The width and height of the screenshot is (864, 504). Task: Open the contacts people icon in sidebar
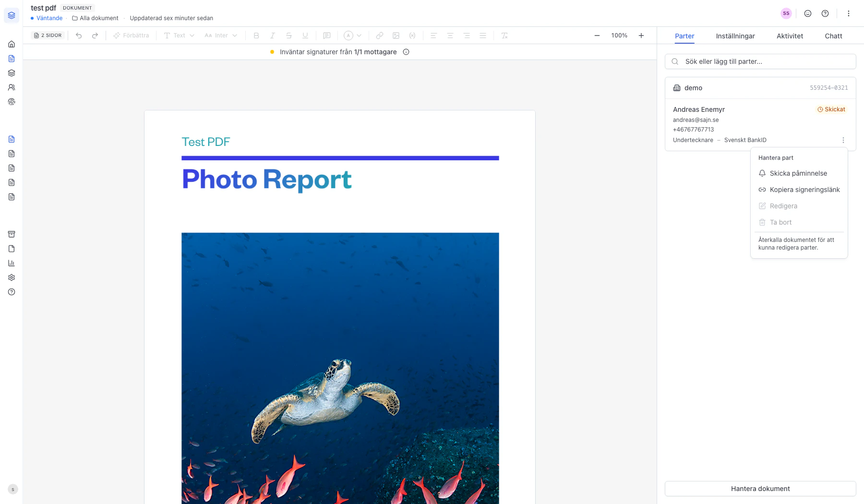tap(12, 87)
